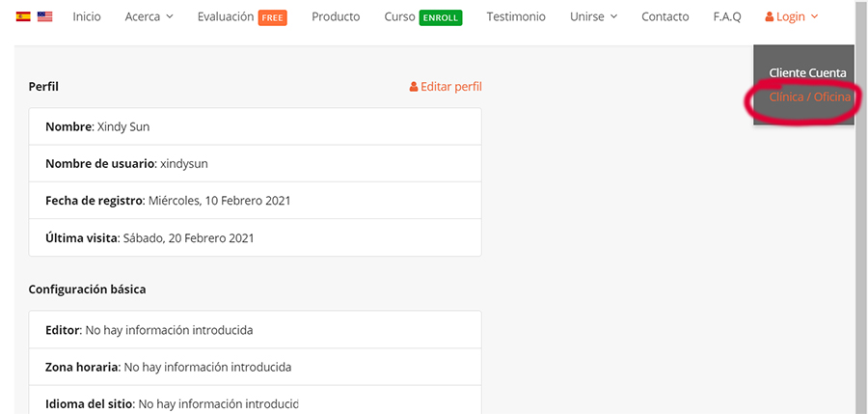Select the Editor information row
Viewport: 868px width, 414px height.
(x=256, y=330)
